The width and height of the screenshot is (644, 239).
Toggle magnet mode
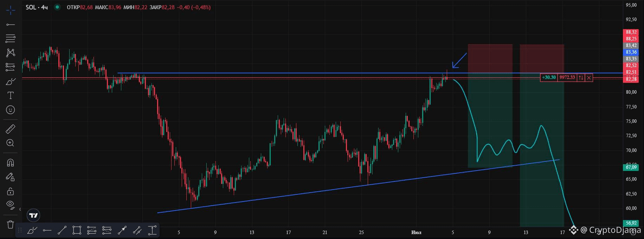pos(11,162)
